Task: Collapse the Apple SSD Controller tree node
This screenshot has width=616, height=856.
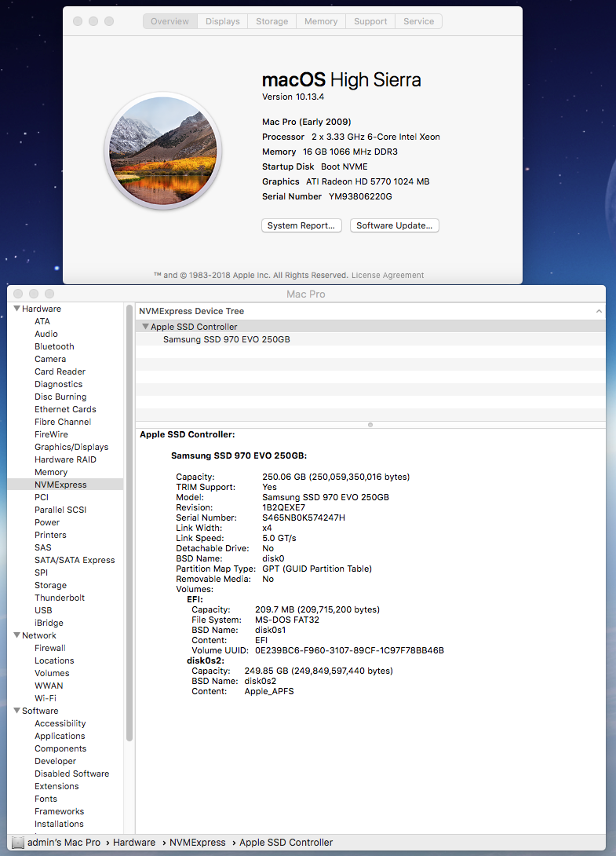Action: (145, 327)
